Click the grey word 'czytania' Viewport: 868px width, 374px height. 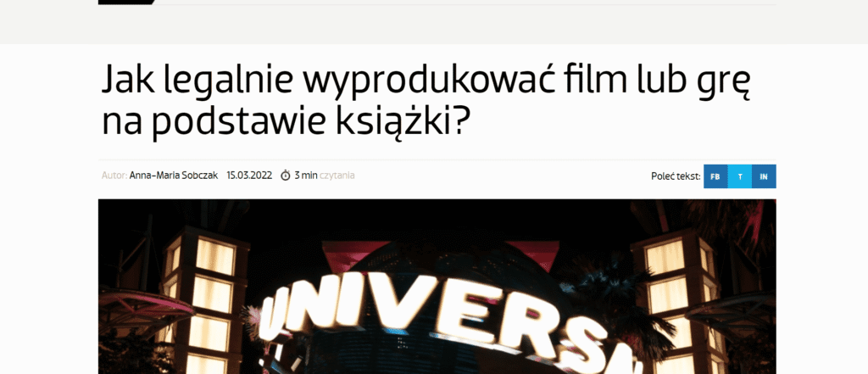(x=337, y=176)
